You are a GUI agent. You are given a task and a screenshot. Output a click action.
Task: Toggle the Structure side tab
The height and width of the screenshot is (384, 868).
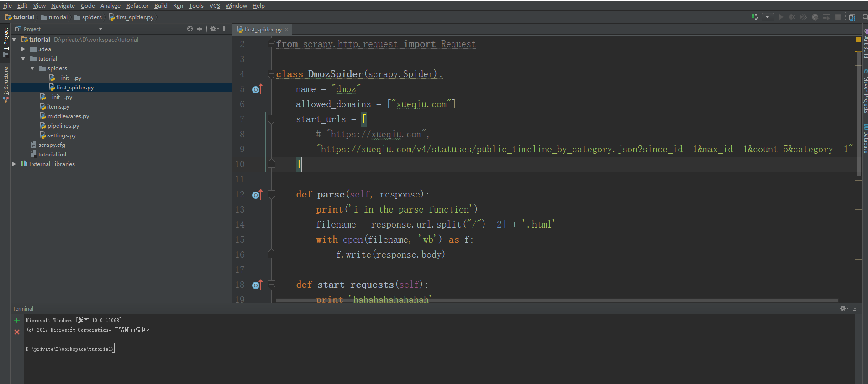(5, 84)
